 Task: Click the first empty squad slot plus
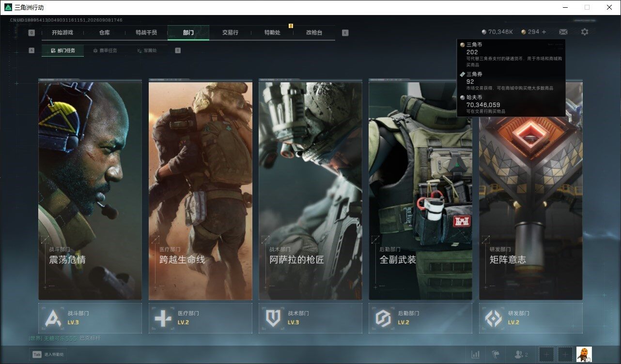pos(546,355)
